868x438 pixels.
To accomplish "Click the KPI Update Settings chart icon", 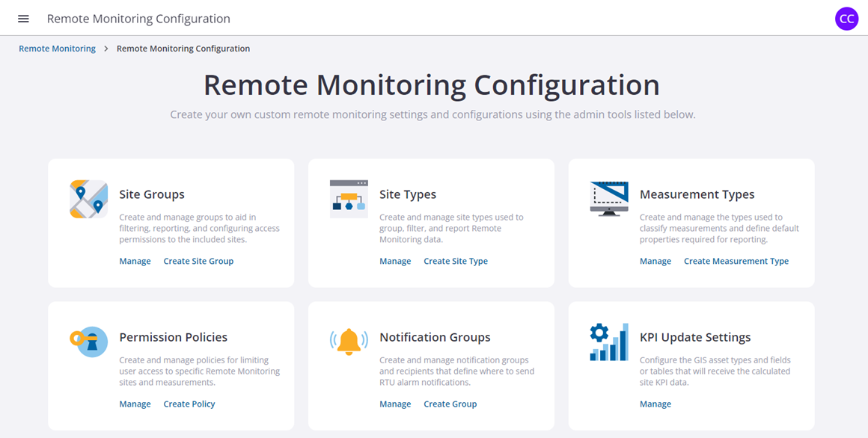I will [609, 342].
